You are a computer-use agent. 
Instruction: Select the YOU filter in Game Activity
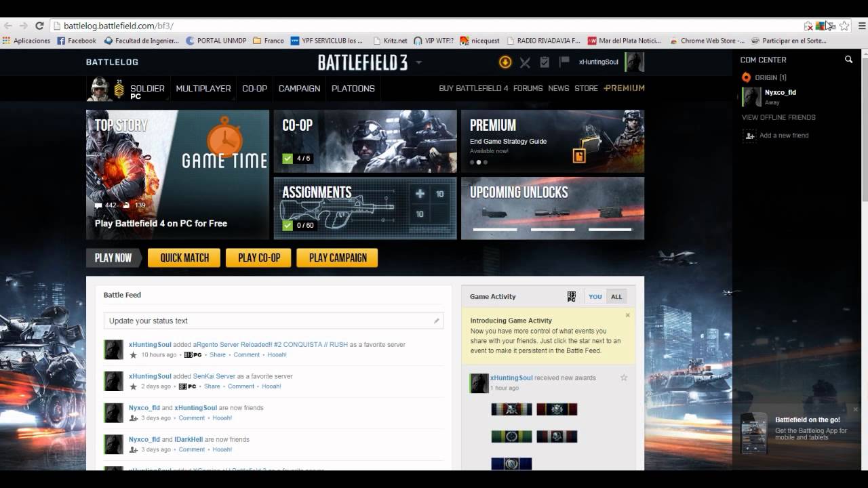click(595, 297)
